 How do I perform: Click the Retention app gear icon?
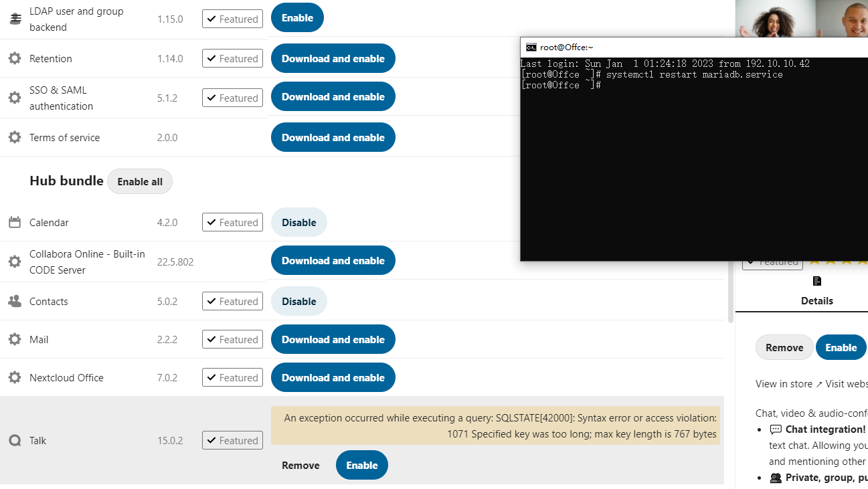14,58
